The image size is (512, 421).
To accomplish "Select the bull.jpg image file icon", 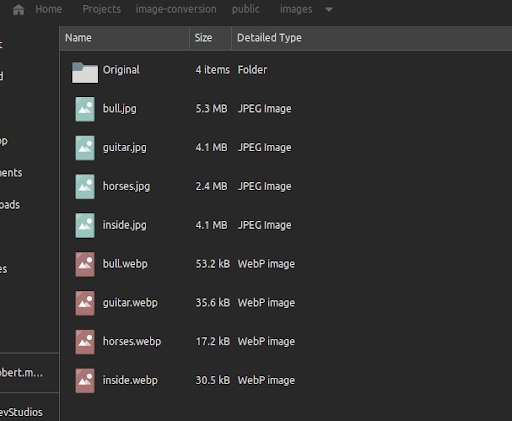I will coord(85,109).
